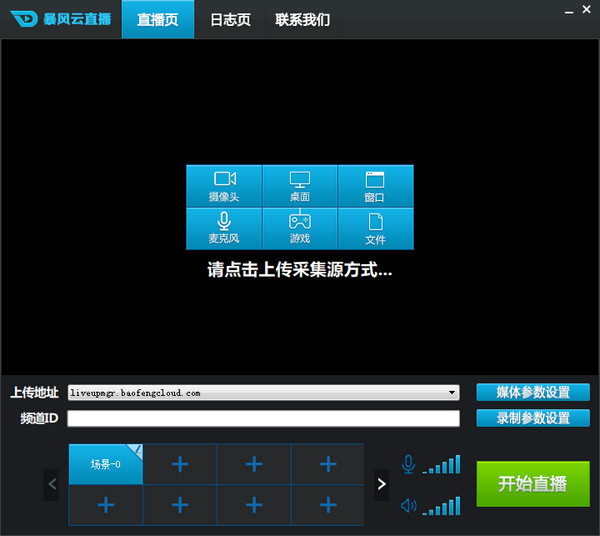600x536 pixels.
Task: Open 媒体参数设置 media settings
Action: click(x=533, y=392)
